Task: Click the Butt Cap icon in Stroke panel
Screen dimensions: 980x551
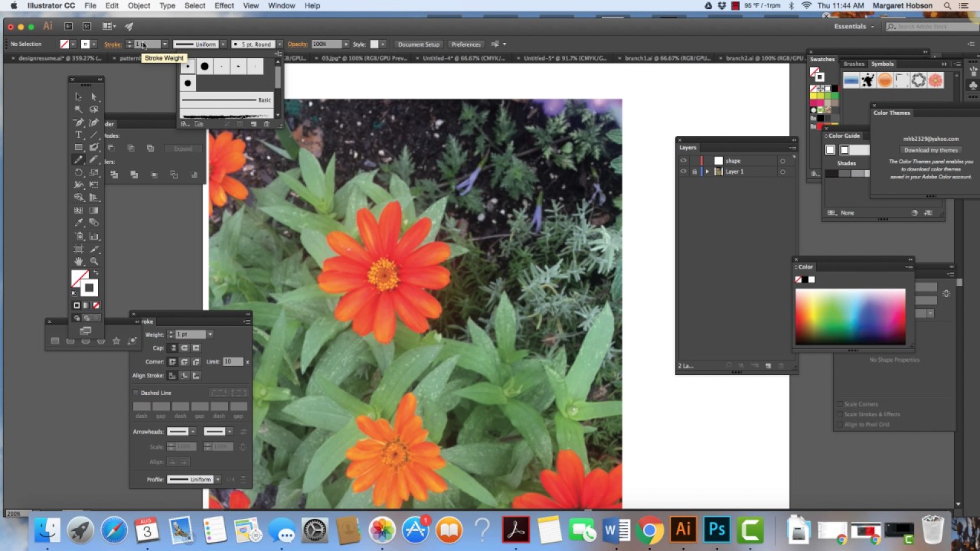Action: (x=173, y=347)
